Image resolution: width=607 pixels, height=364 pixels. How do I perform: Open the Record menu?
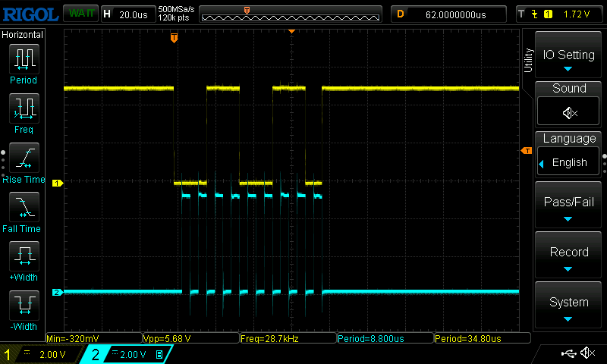point(568,256)
